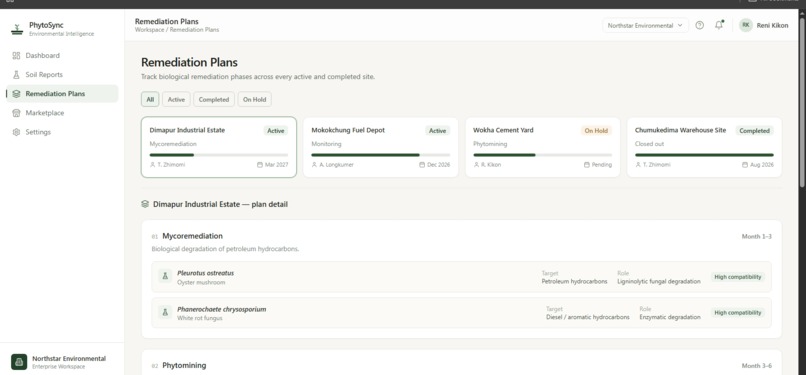Open Marketplace from the sidebar
The width and height of the screenshot is (806, 375).
click(x=62, y=113)
